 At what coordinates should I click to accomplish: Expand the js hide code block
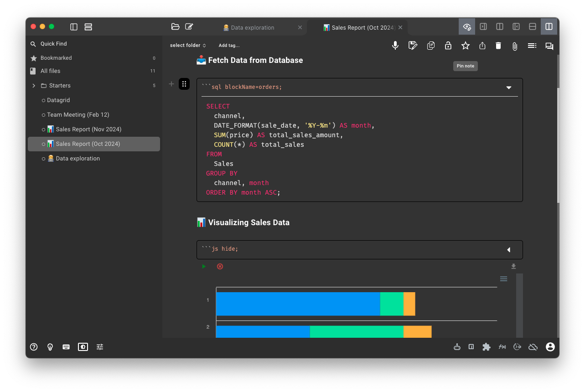point(508,250)
